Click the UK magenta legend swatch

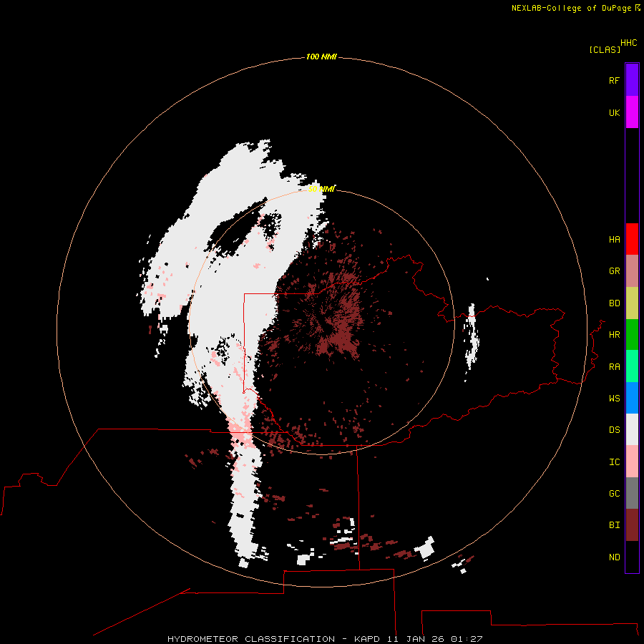(632, 112)
